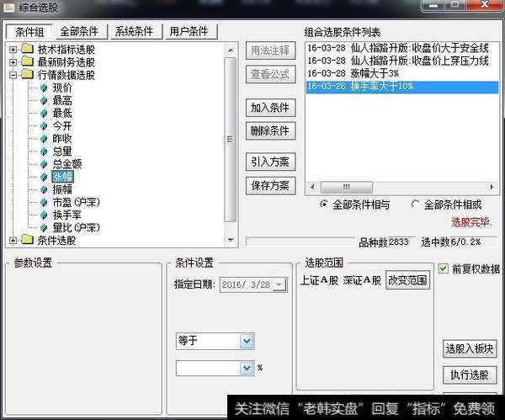
Task: Click the condition list horizontal scrollbar thumb
Action: [x=347, y=187]
